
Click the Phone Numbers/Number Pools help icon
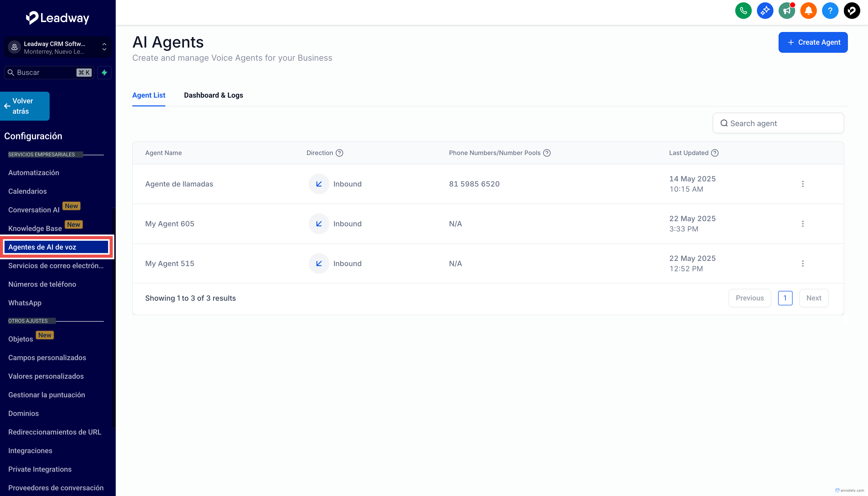[547, 153]
